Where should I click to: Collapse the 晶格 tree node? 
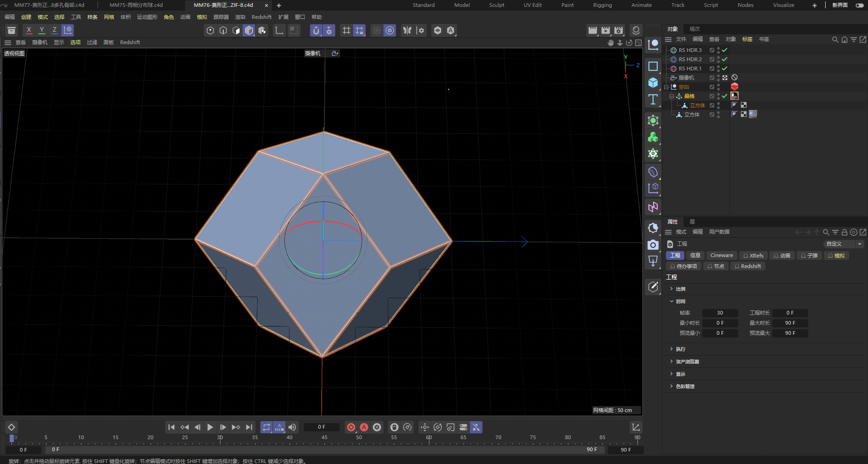(x=671, y=96)
